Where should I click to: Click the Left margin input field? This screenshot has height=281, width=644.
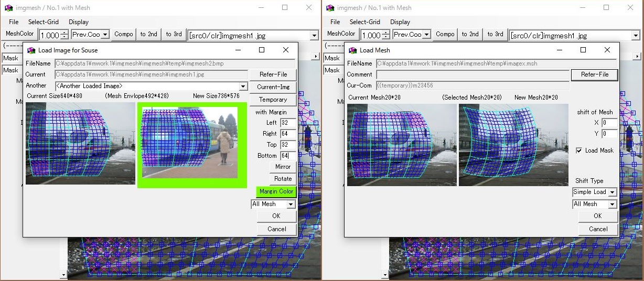[x=287, y=123]
